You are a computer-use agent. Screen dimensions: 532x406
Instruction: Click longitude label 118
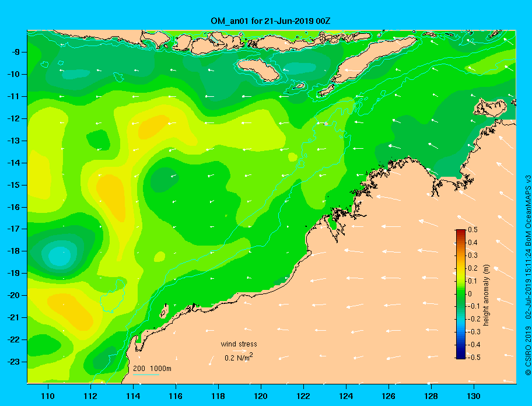[x=218, y=396]
